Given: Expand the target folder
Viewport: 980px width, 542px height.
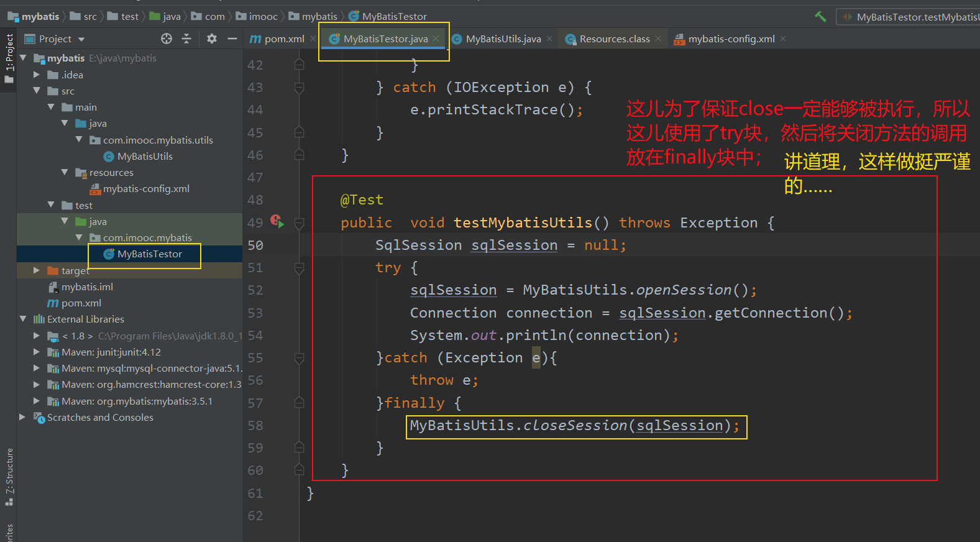Looking at the screenshot, I should point(37,270).
